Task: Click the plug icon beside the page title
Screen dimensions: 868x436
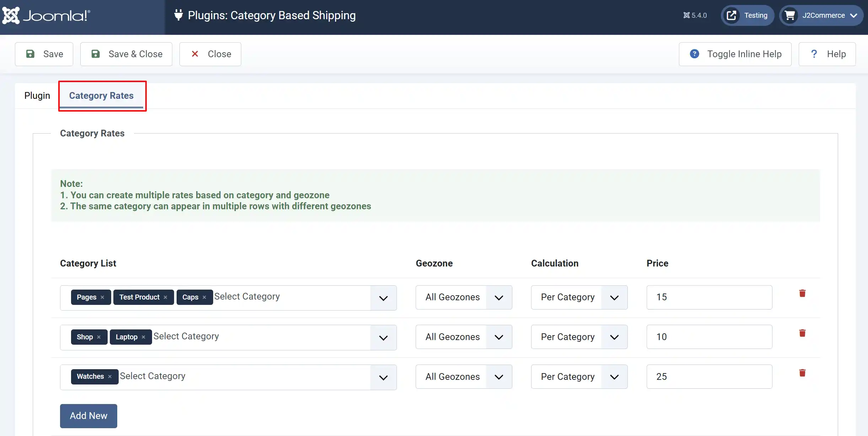Action: click(178, 15)
